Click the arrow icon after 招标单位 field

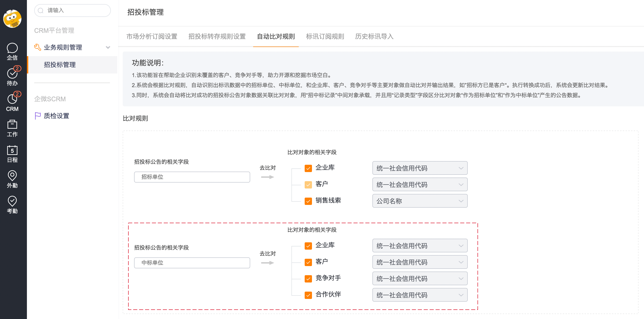[267, 177]
